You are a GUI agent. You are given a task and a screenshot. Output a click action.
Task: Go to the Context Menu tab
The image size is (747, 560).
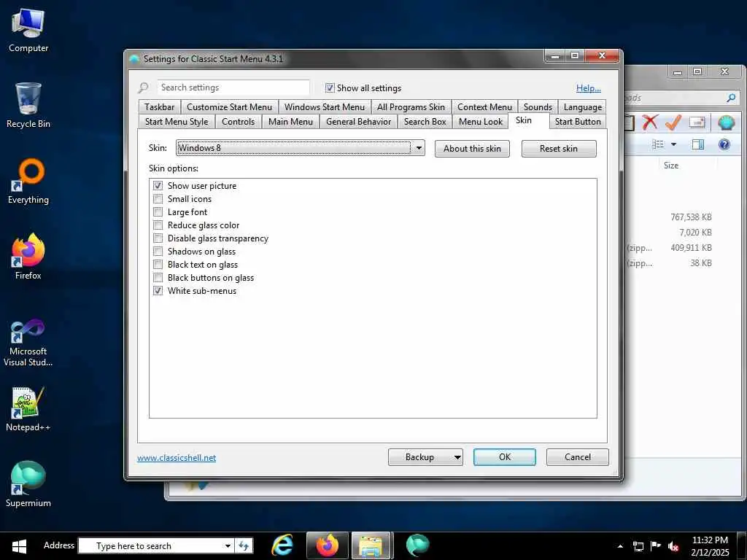pyautogui.click(x=484, y=107)
